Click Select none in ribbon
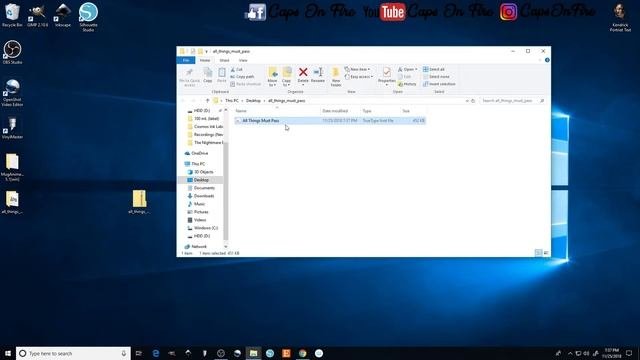 [436, 77]
